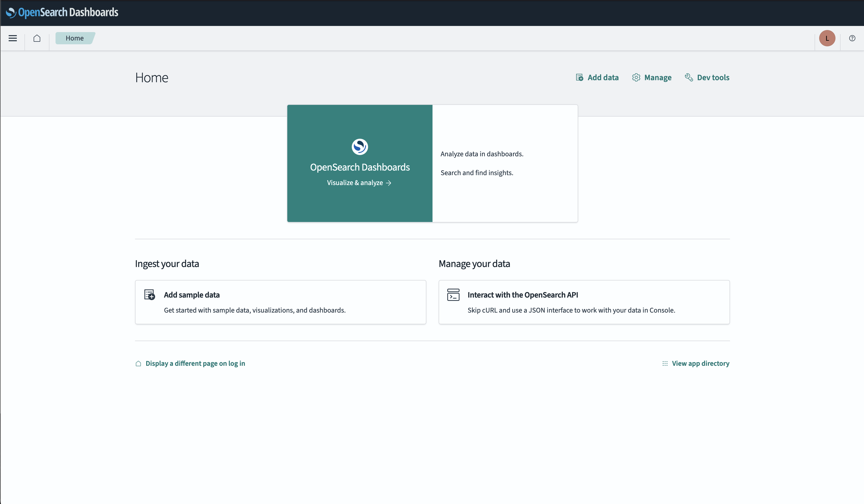Click the house icon beside Display a different page
Screen dimensions: 864x504
138,363
